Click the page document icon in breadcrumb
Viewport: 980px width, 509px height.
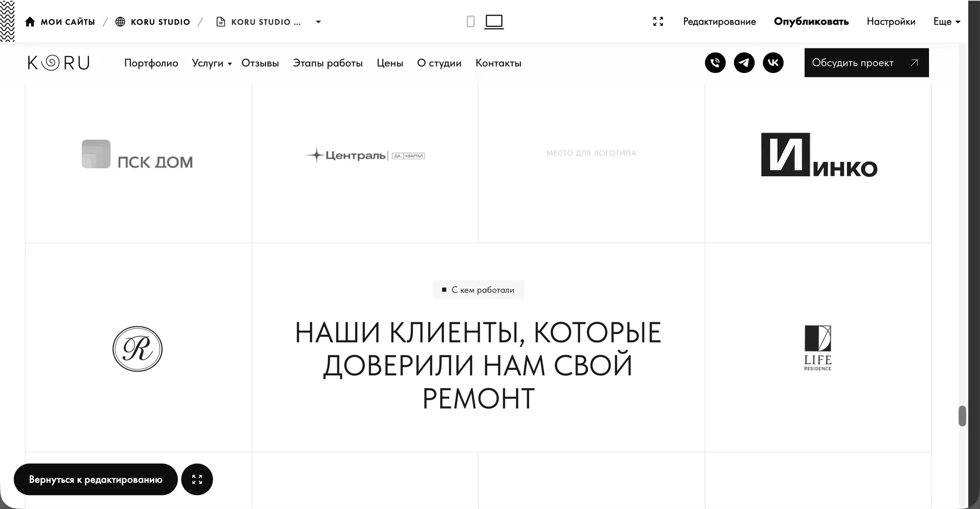220,22
